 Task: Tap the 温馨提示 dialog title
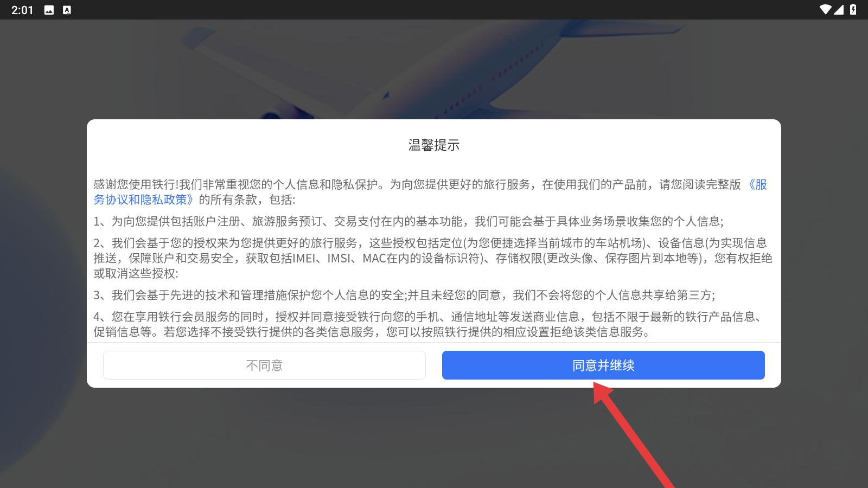[434, 145]
